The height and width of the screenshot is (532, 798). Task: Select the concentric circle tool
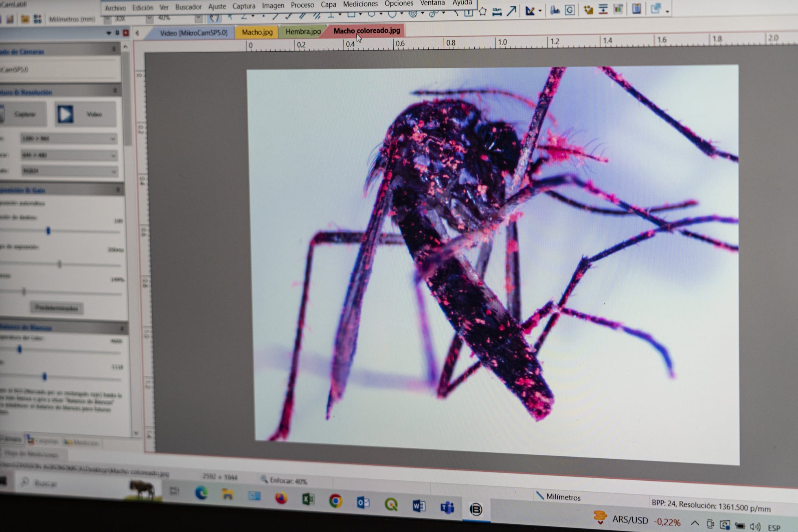pos(413,13)
